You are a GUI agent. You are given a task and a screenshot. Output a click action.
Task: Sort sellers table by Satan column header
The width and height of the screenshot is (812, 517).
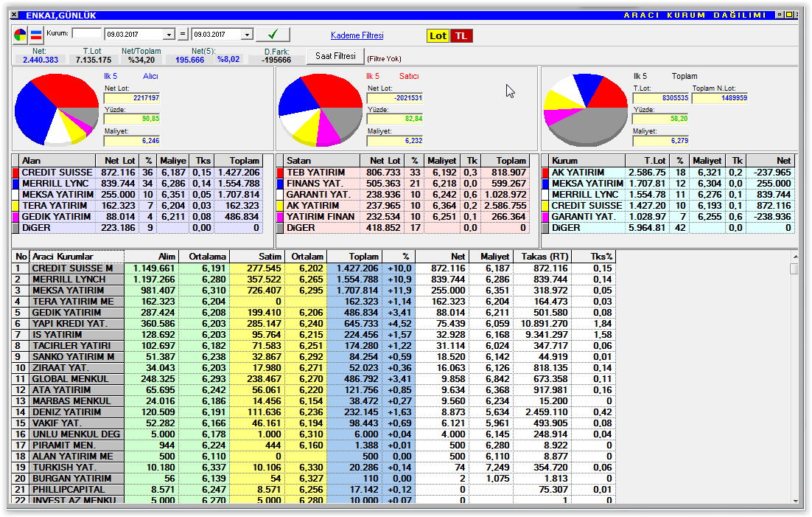[x=322, y=161]
